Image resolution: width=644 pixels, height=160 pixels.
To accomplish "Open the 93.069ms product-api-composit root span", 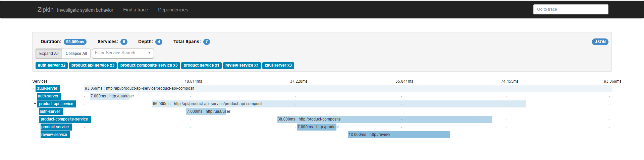I will click(348, 88).
